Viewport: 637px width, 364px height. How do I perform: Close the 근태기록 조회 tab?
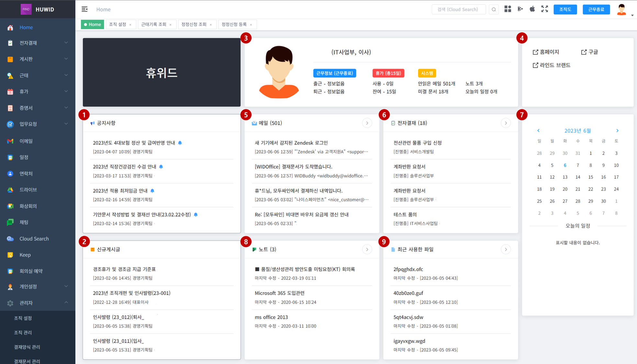coord(171,25)
